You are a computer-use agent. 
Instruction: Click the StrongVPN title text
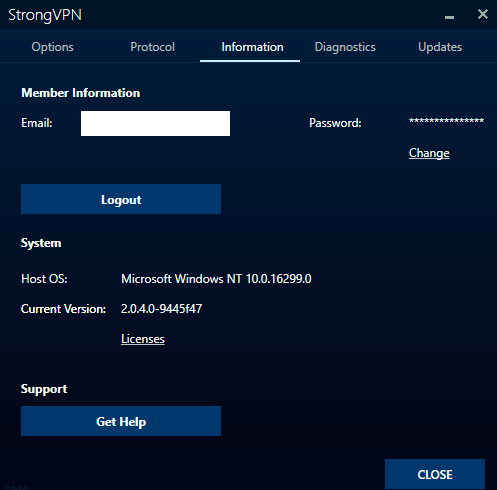point(45,15)
